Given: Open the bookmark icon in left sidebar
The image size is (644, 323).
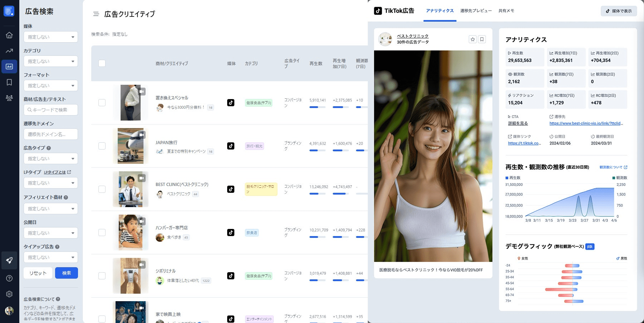Looking at the screenshot, I should click(9, 82).
